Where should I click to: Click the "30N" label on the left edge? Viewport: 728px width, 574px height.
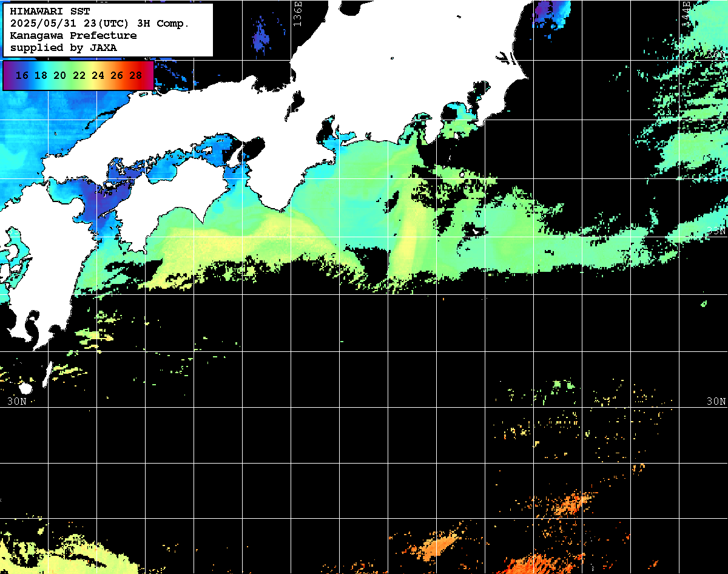pyautogui.click(x=17, y=402)
